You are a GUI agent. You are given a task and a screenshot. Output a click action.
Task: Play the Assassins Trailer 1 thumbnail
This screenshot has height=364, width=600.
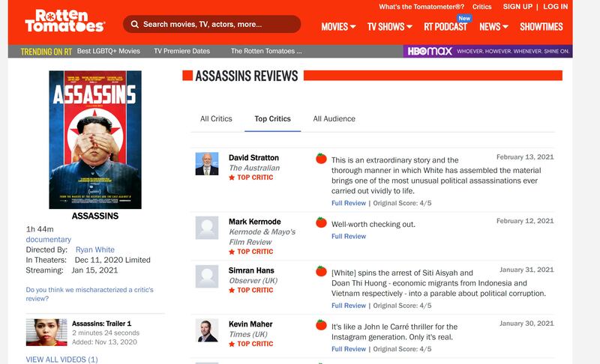click(46, 333)
